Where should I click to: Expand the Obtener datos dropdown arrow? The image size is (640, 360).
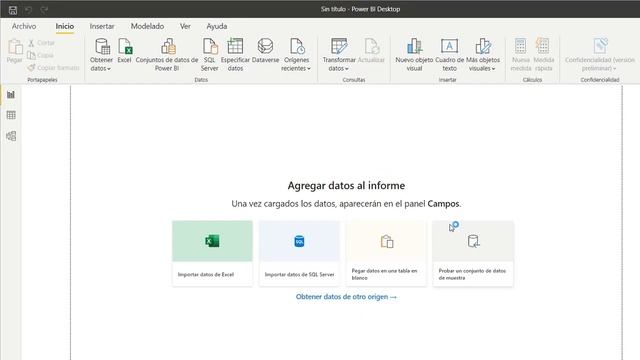tap(109, 69)
